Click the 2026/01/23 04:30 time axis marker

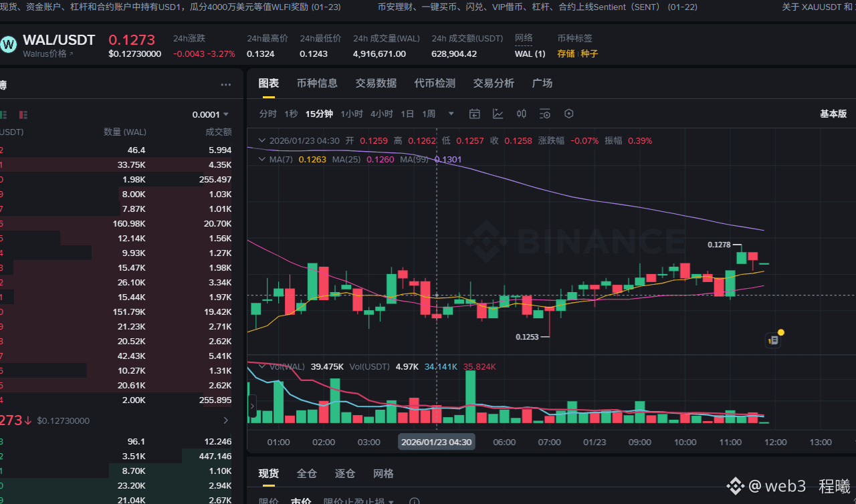coord(437,442)
